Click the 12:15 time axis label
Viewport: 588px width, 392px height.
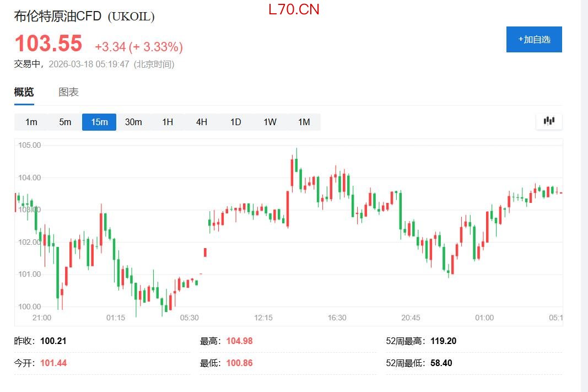[263, 318]
